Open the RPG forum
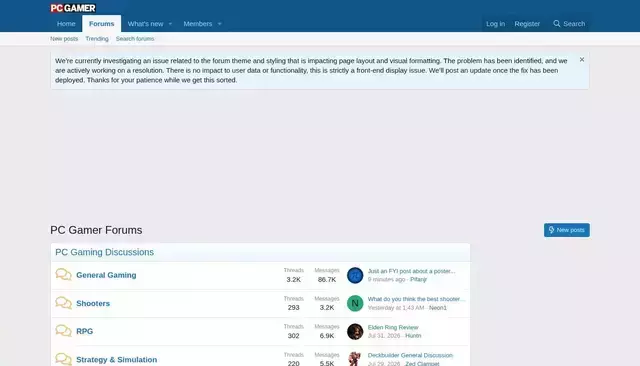 (x=84, y=331)
